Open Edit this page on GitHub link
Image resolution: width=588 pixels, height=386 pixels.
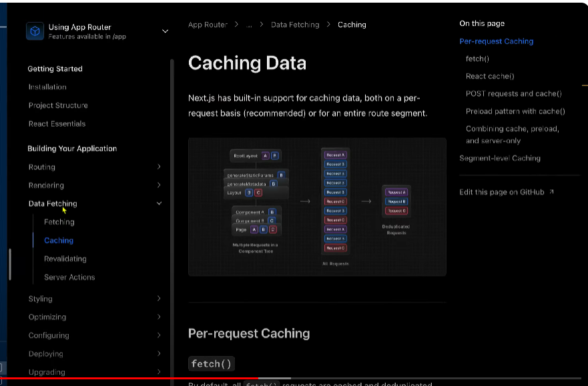[x=502, y=192]
